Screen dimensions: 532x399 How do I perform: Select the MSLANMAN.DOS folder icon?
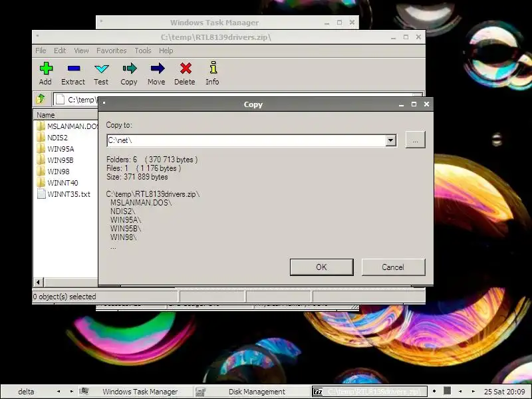point(41,126)
